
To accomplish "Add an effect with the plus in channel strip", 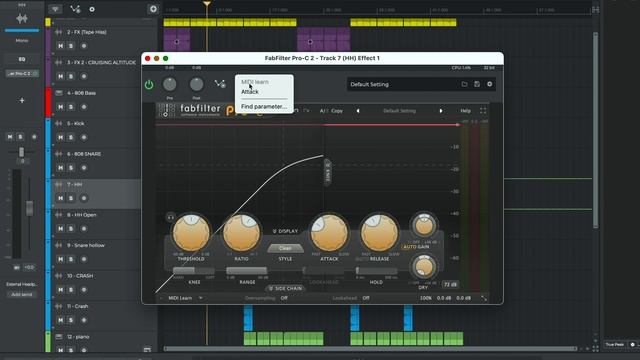I will (22, 100).
